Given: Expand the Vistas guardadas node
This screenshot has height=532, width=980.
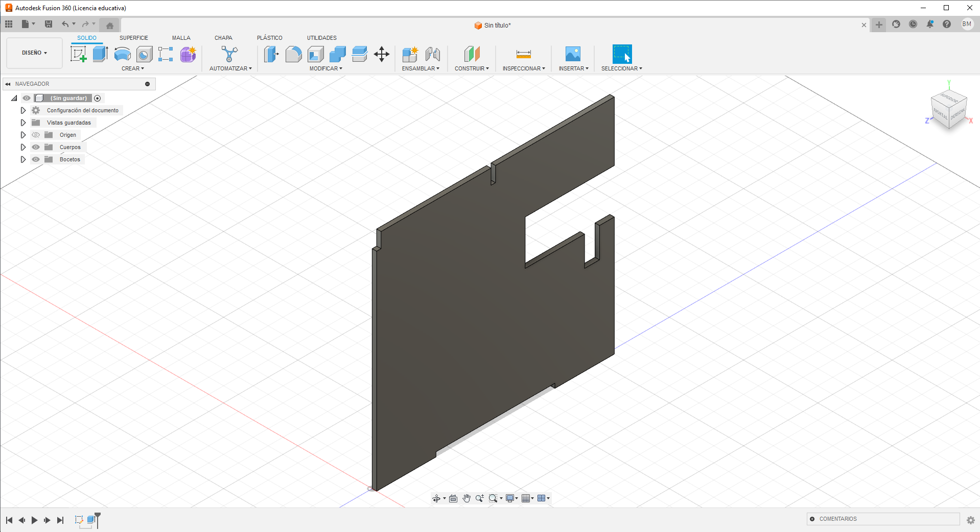Looking at the screenshot, I should pos(23,123).
